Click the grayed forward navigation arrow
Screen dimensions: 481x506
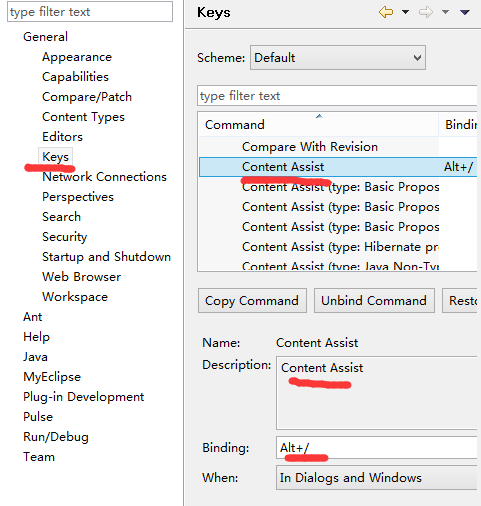click(x=426, y=12)
